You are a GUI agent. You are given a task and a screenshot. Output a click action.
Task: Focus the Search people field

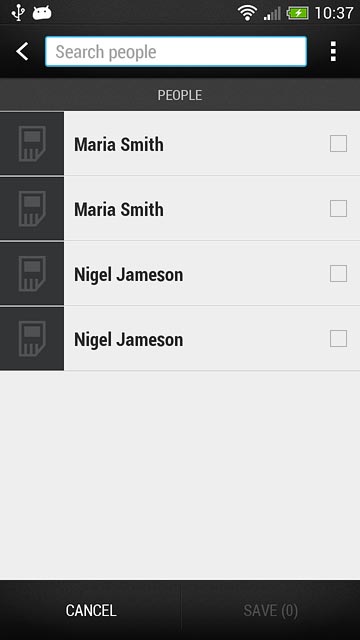[176, 51]
